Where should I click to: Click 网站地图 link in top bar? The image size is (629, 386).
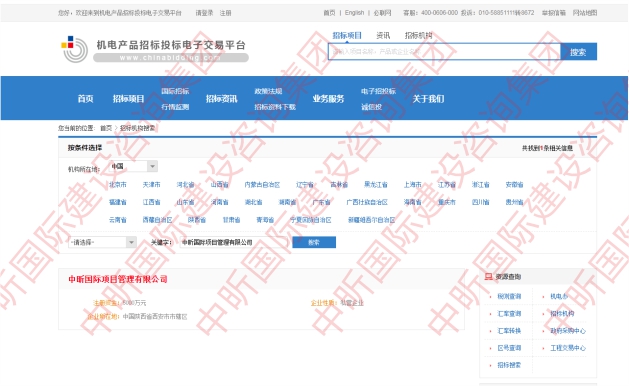tap(585, 13)
